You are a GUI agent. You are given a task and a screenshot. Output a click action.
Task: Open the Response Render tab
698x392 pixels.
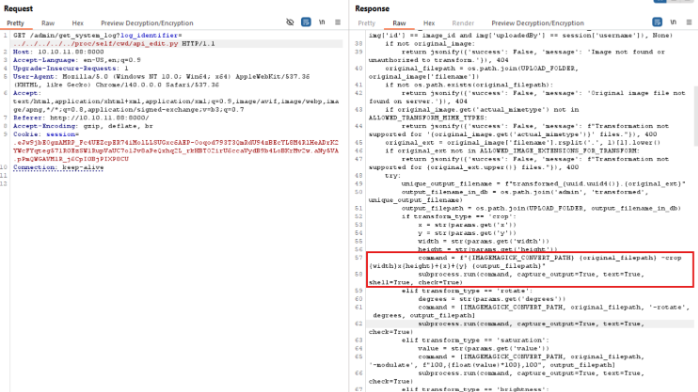pos(463,23)
